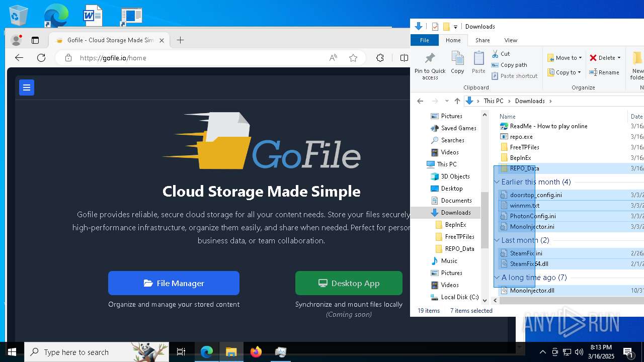644x362 pixels.
Task: Reload the Gofile page
Action: (41, 58)
